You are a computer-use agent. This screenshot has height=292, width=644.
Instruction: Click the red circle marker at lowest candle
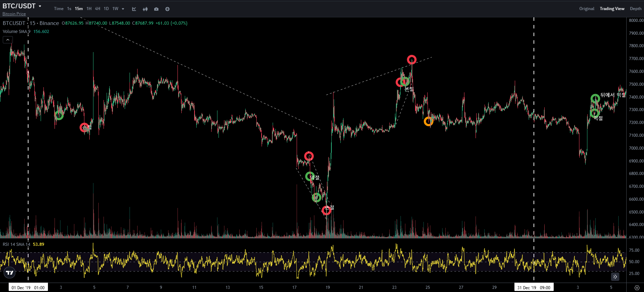pos(326,210)
